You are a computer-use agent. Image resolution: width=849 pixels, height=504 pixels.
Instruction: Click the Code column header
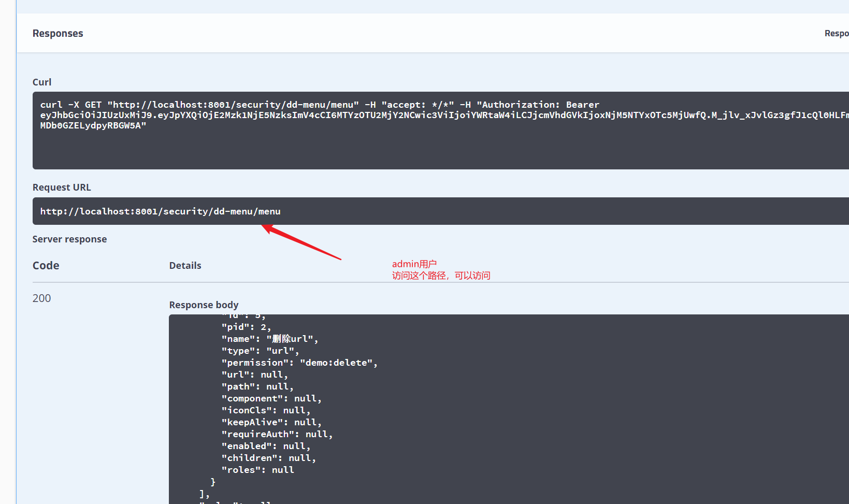pyautogui.click(x=46, y=265)
